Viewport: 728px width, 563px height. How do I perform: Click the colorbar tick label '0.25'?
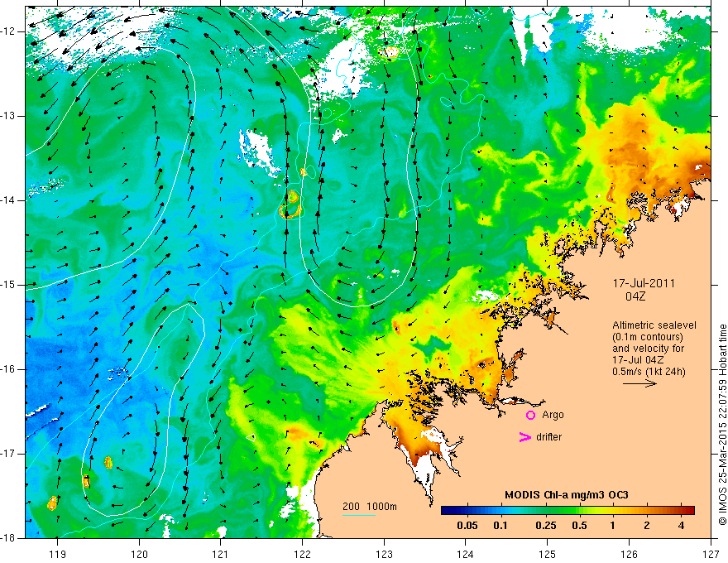(545, 526)
